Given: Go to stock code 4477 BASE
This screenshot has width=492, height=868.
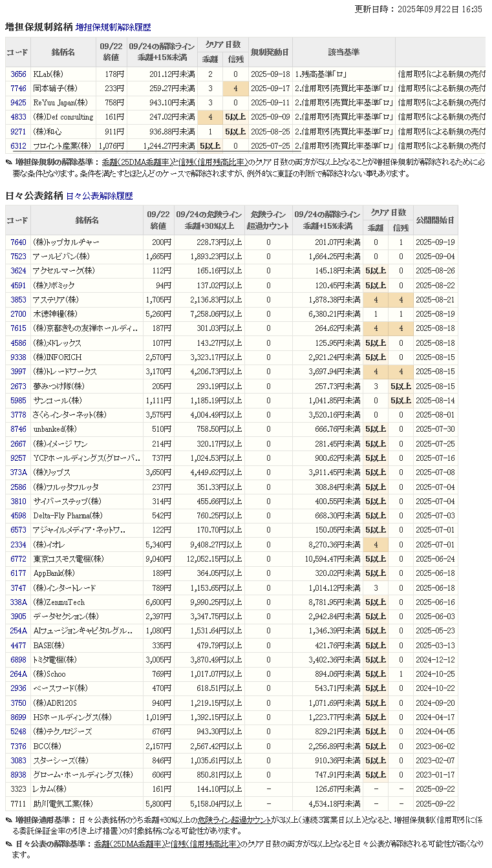Looking at the screenshot, I should click(18, 645).
